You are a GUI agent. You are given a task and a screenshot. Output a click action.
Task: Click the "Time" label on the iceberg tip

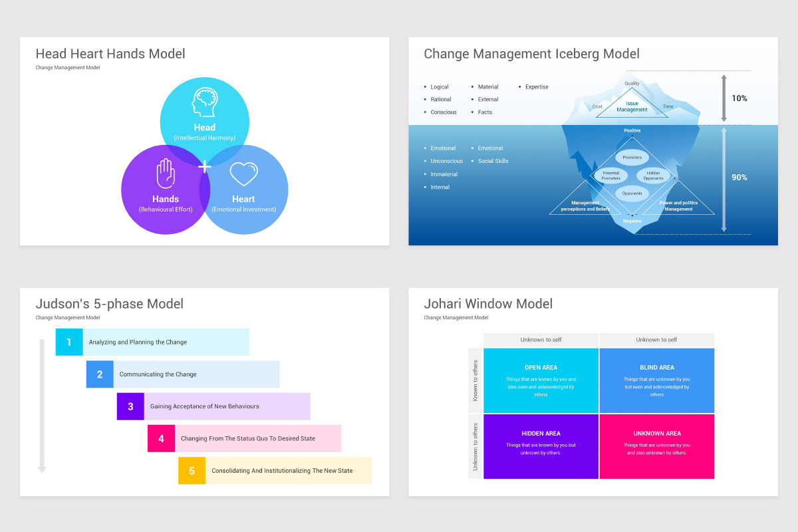coord(668,106)
